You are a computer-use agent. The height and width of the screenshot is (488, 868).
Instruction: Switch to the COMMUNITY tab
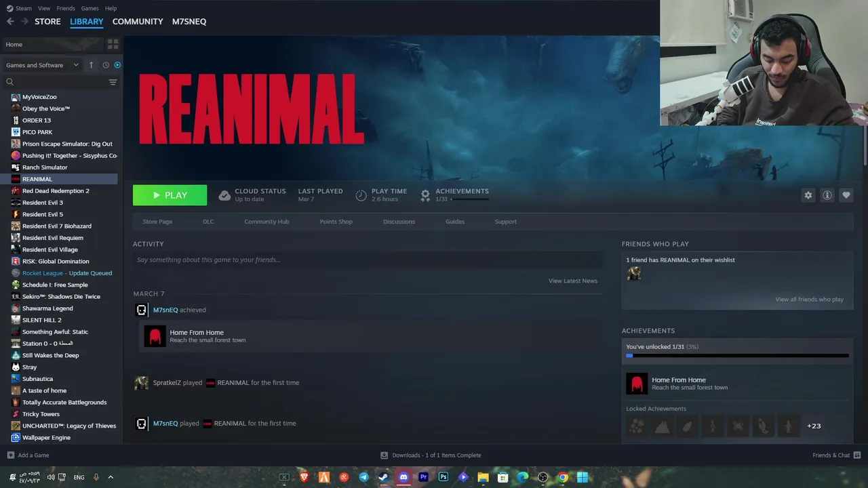click(x=138, y=22)
